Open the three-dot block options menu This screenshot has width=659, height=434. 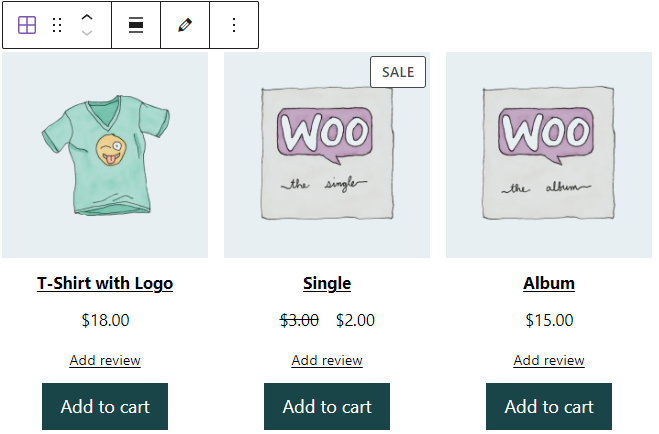click(x=234, y=25)
